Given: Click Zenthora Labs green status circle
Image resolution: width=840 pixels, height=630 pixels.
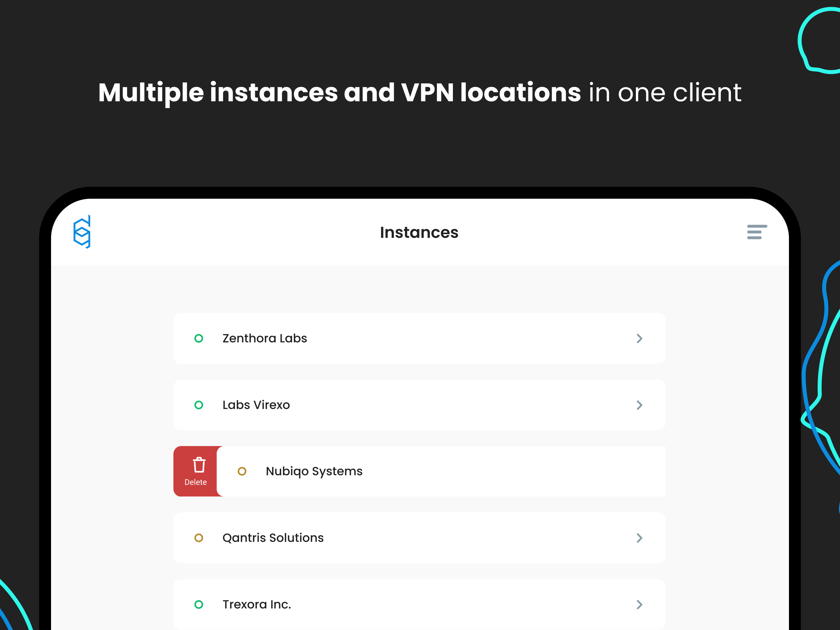Looking at the screenshot, I should point(199,338).
